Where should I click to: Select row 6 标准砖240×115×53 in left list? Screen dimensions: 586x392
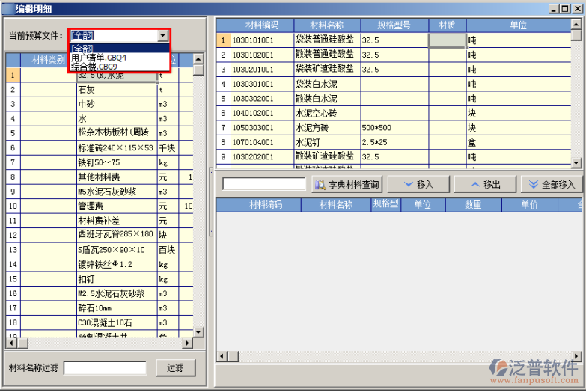[x=116, y=147]
